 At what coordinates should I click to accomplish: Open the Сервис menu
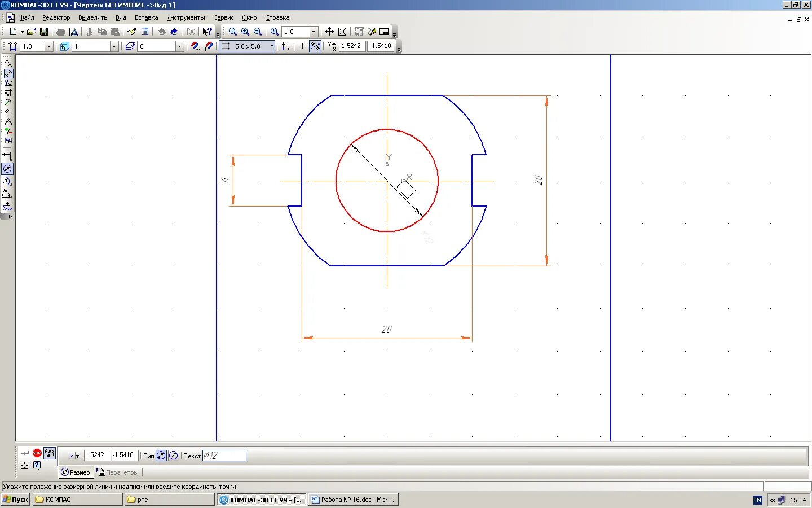(223, 17)
